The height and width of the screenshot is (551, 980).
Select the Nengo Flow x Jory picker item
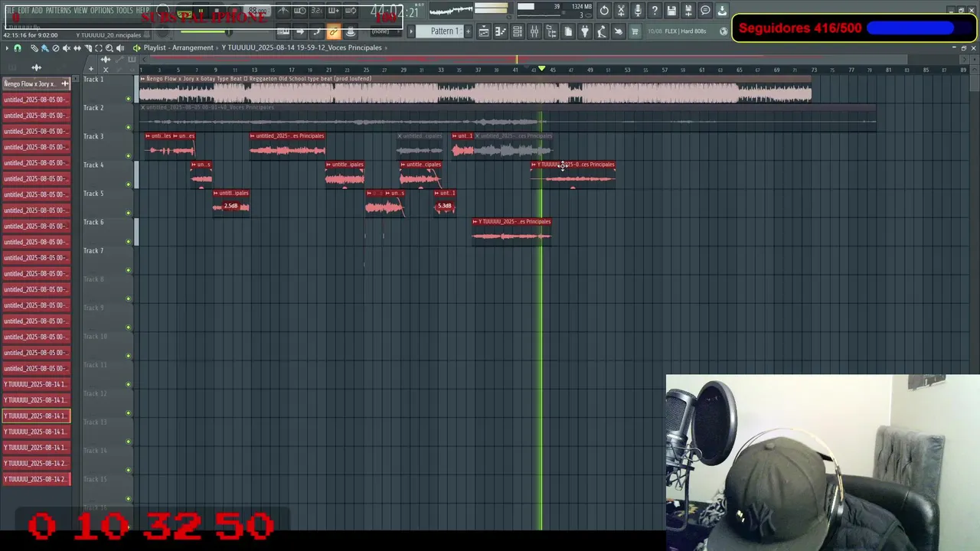pos(36,83)
